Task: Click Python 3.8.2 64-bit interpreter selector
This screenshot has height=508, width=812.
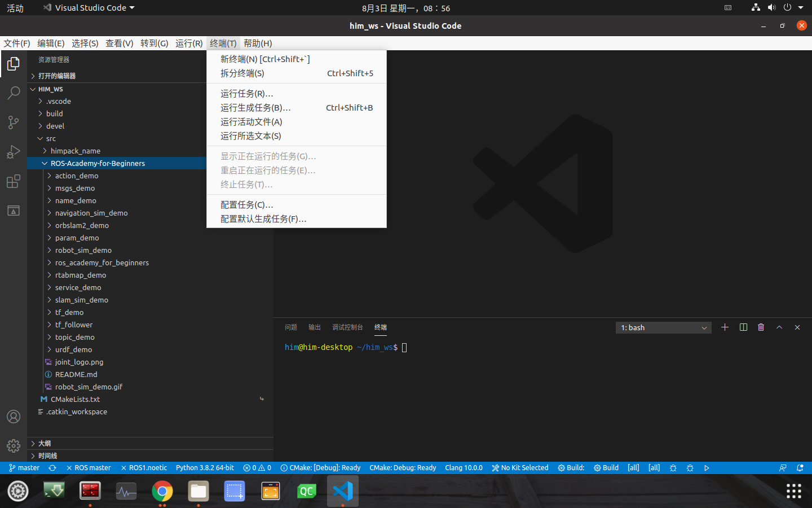Action: point(205,468)
